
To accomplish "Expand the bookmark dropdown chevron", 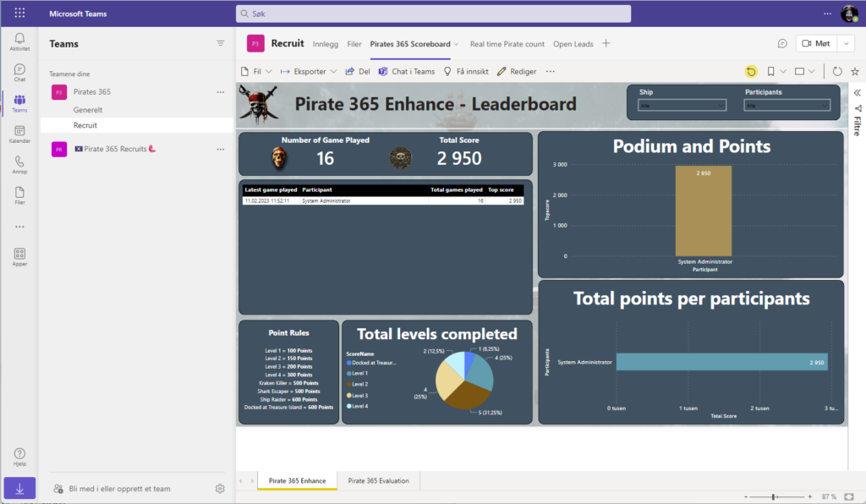I will tap(783, 71).
